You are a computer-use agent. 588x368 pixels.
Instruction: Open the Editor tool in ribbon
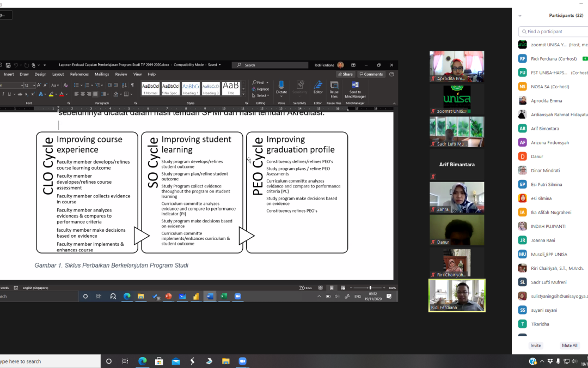318,86
